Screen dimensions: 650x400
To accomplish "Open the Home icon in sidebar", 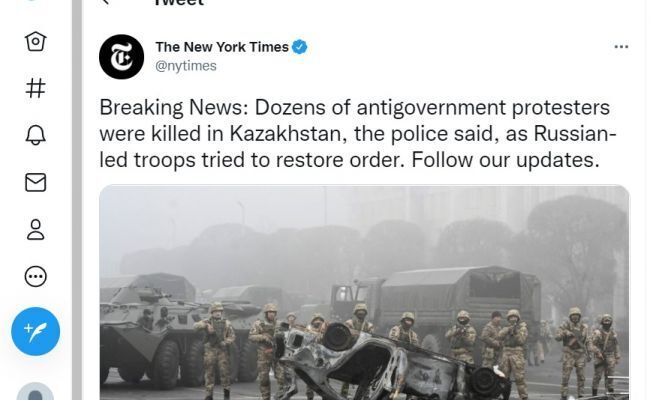I will tap(35, 41).
